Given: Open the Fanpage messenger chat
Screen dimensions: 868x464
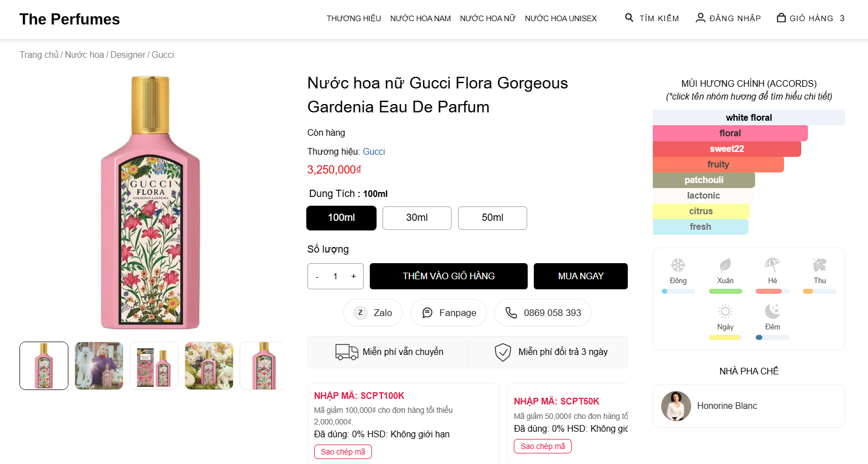Looking at the screenshot, I should 448,313.
